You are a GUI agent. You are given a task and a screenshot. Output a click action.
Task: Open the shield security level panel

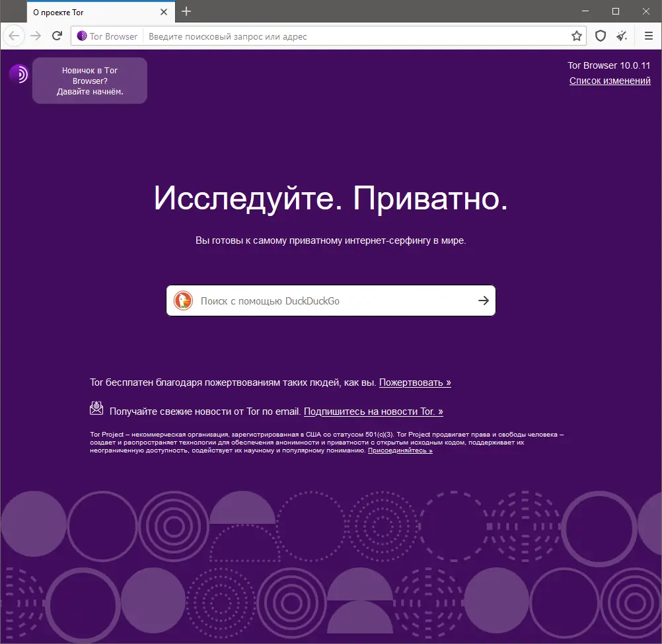click(x=600, y=36)
